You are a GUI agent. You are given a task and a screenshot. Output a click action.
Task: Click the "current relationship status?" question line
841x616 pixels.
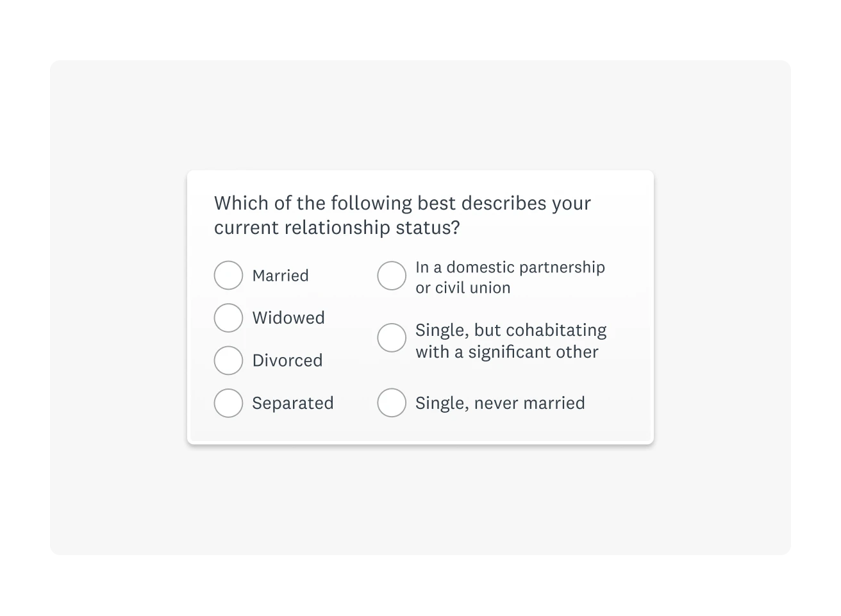337,228
